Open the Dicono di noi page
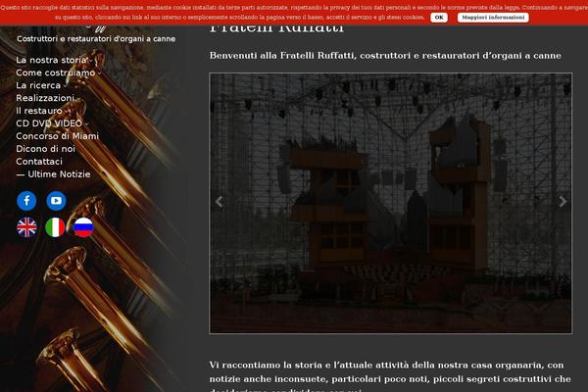 pyautogui.click(x=45, y=149)
